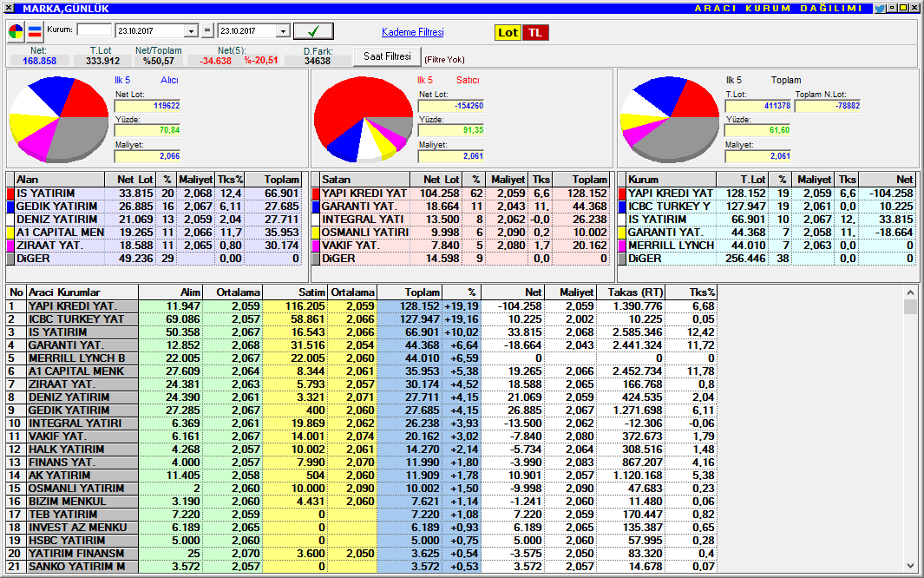
Task: Select MERRILL LYNCH row in the Kurum table
Action: pyautogui.click(x=767, y=245)
